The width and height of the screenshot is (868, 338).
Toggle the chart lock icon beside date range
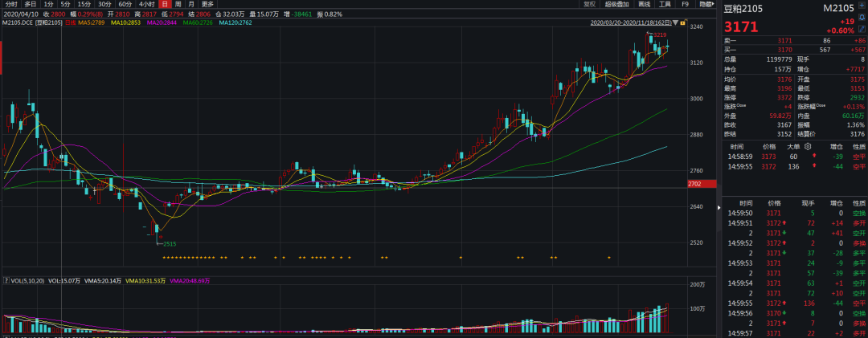click(x=682, y=22)
